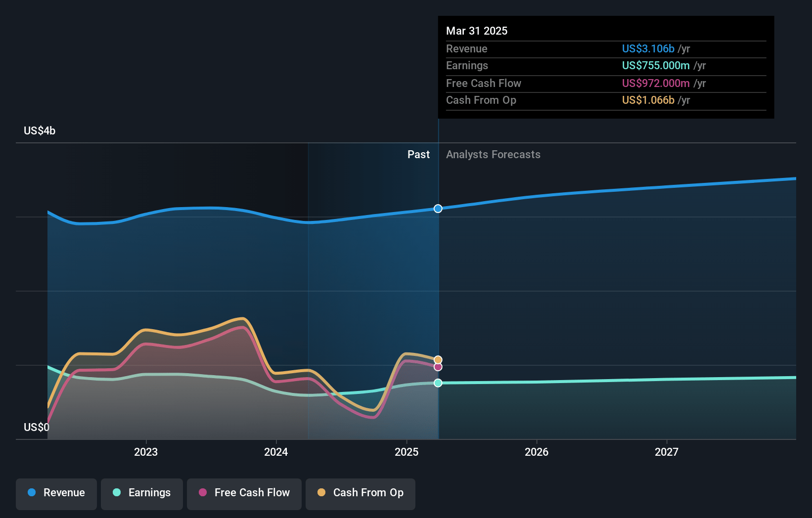Click the Revenue data point marker
812x518 pixels.
click(x=438, y=209)
